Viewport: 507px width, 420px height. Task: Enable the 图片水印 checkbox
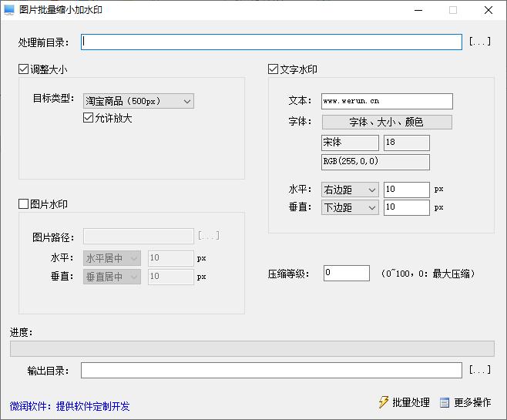(23, 204)
